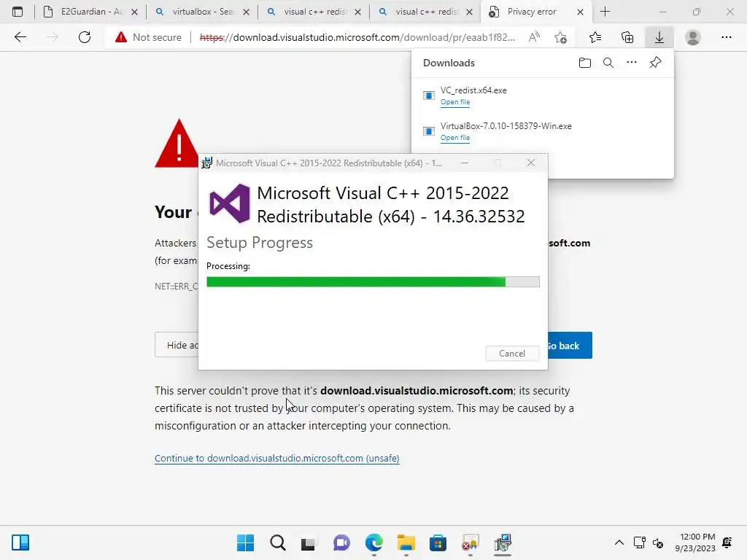
Task: Click the address bar URL
Action: point(357,37)
